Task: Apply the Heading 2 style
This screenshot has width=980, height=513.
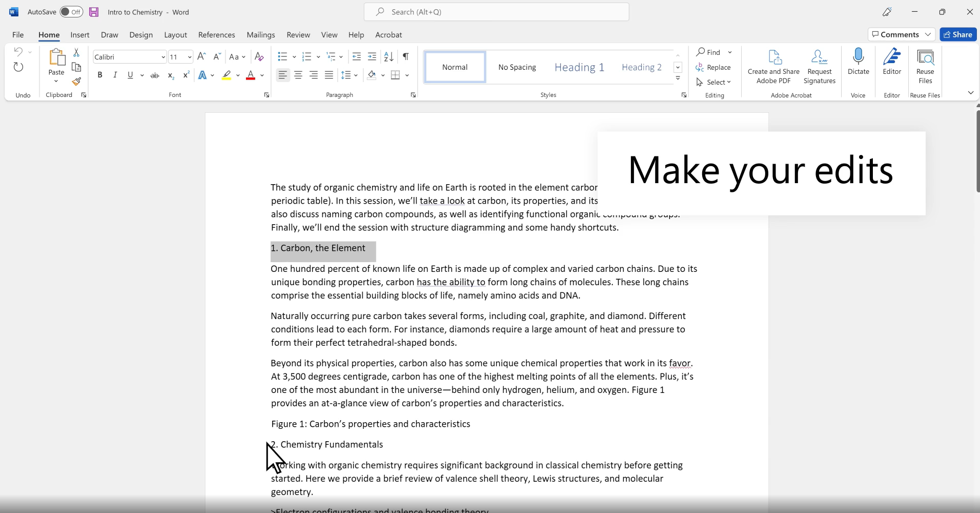Action: [641, 67]
